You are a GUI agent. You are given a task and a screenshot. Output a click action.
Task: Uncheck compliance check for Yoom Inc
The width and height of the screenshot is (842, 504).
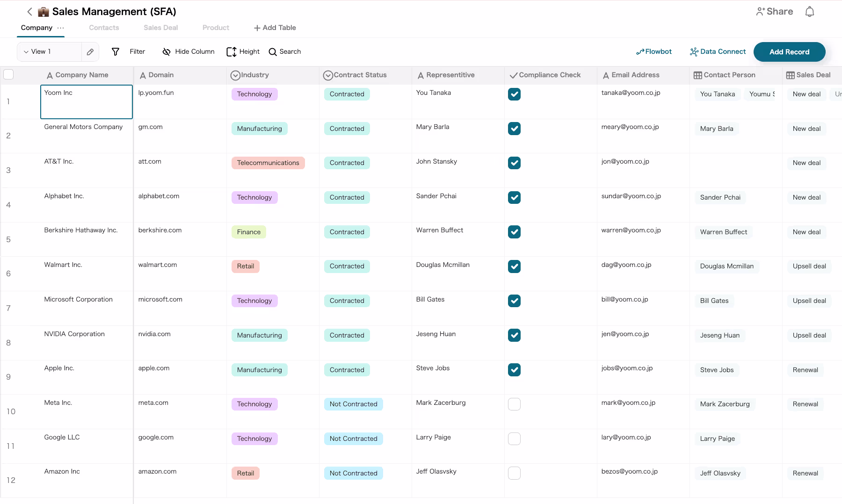[x=514, y=94]
